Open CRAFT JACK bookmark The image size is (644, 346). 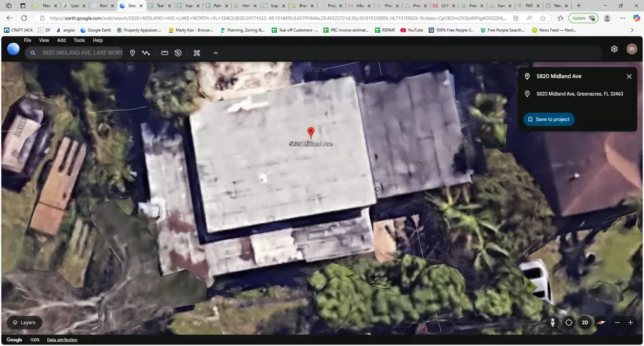[18, 30]
